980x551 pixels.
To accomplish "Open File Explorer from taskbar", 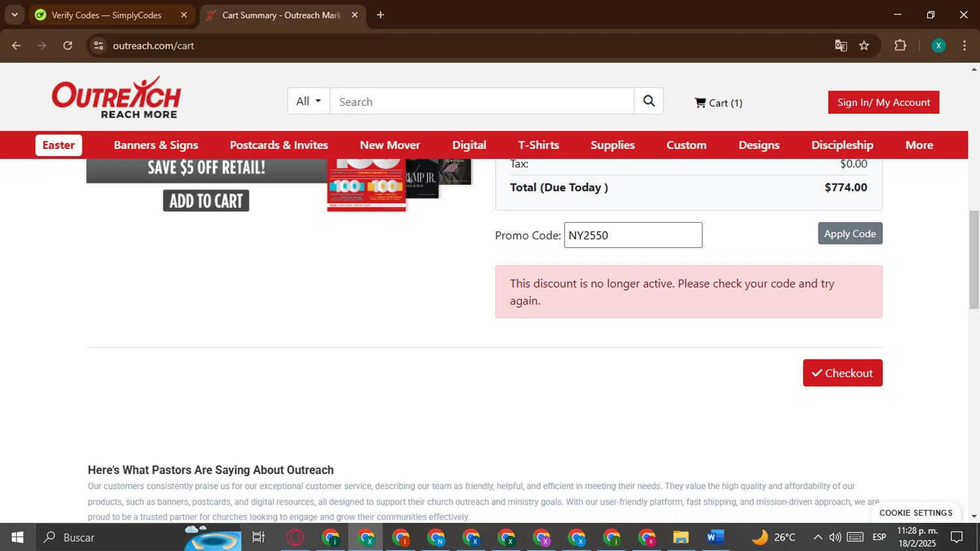I will click(681, 537).
